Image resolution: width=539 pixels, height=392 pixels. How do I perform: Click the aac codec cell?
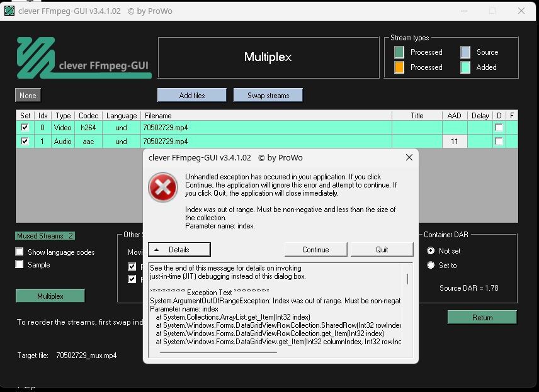pyautogui.click(x=88, y=141)
